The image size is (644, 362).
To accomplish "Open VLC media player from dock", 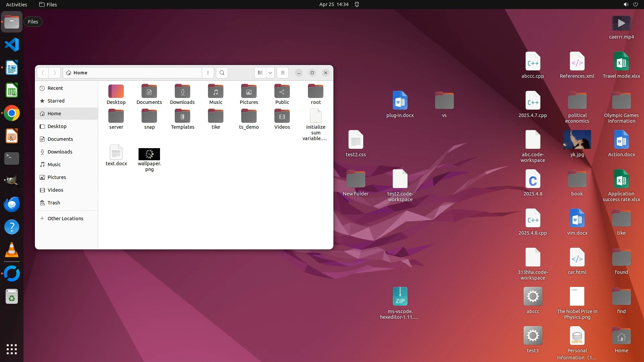I will [x=12, y=250].
